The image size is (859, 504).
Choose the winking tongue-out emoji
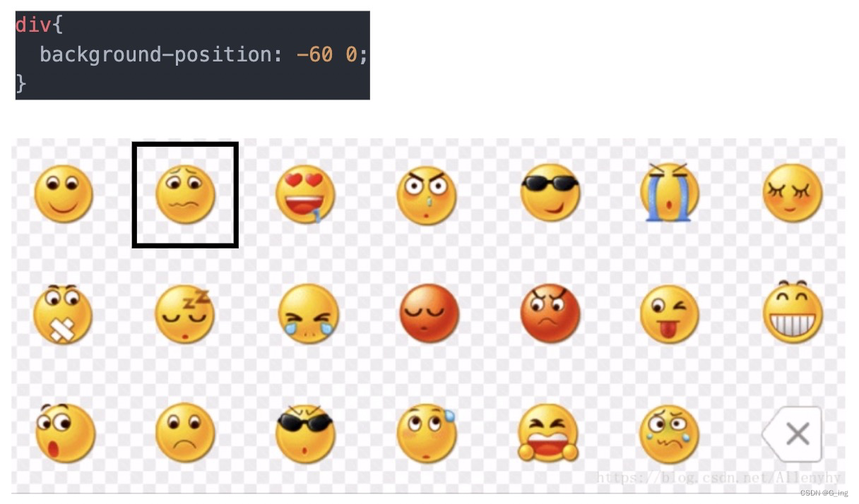(670, 314)
